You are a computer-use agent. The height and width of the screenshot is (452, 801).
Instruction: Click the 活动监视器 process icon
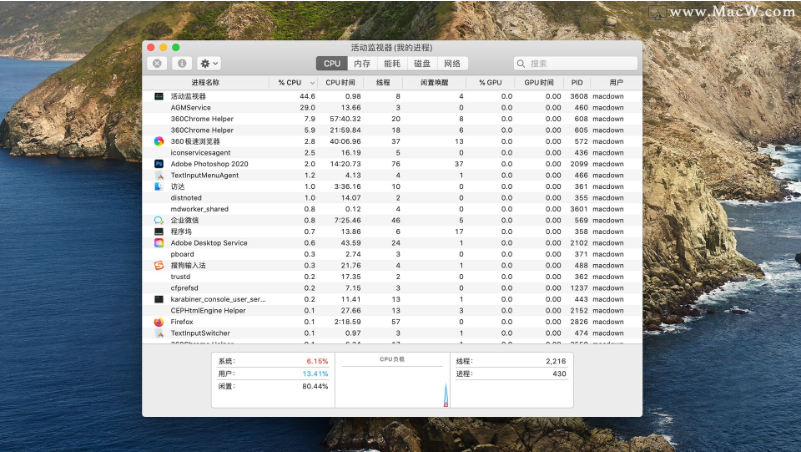click(x=159, y=96)
